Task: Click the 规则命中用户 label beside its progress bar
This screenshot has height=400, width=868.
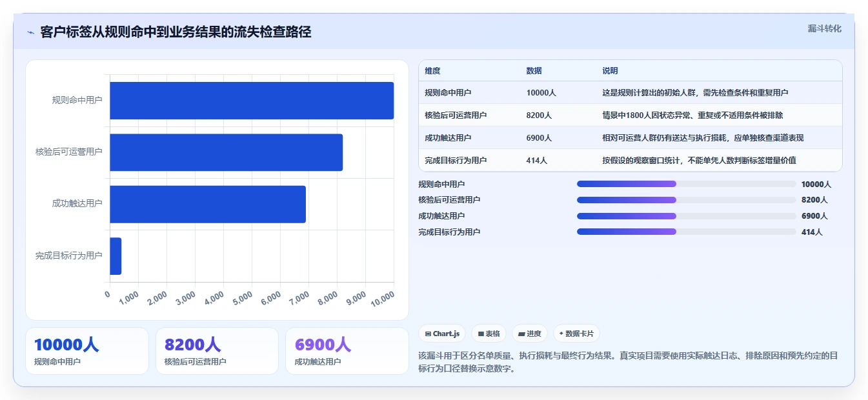Action: pos(441,184)
